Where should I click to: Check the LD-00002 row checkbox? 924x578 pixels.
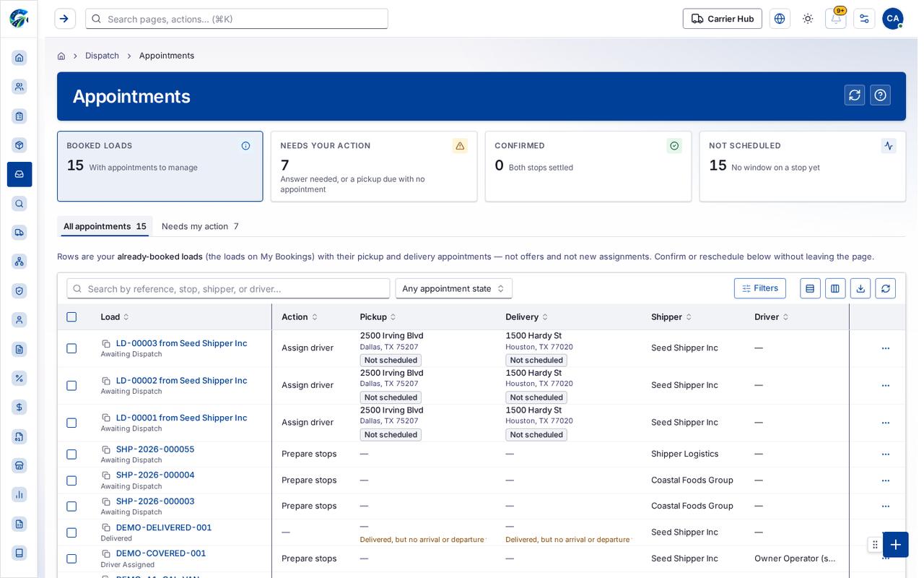[71, 386]
